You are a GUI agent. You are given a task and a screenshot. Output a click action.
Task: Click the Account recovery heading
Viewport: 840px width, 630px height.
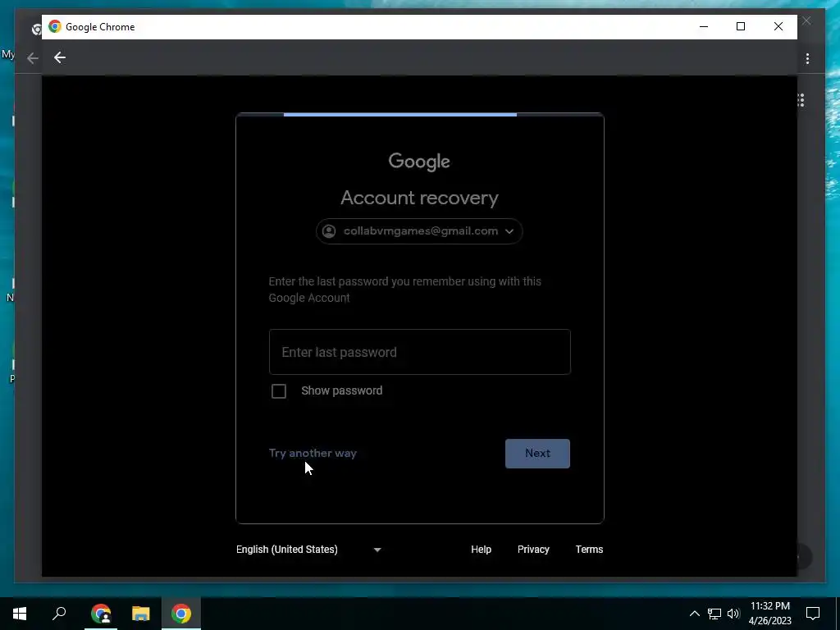419,199
